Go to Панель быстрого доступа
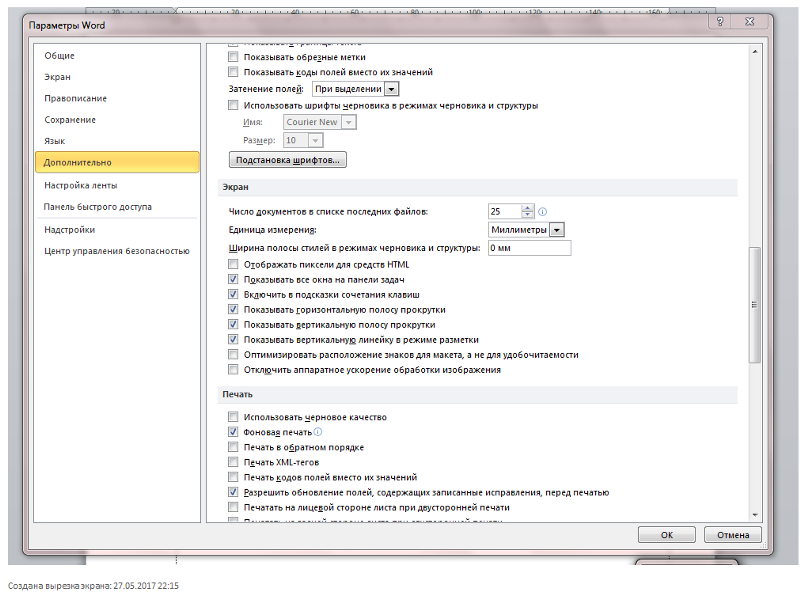The height and width of the screenshot is (612, 800). pyautogui.click(x=117, y=207)
